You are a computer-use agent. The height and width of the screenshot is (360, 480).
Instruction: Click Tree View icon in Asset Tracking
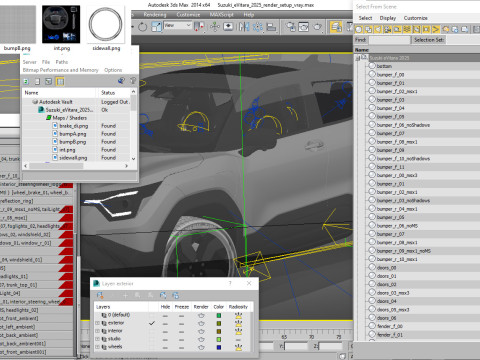pos(49,81)
